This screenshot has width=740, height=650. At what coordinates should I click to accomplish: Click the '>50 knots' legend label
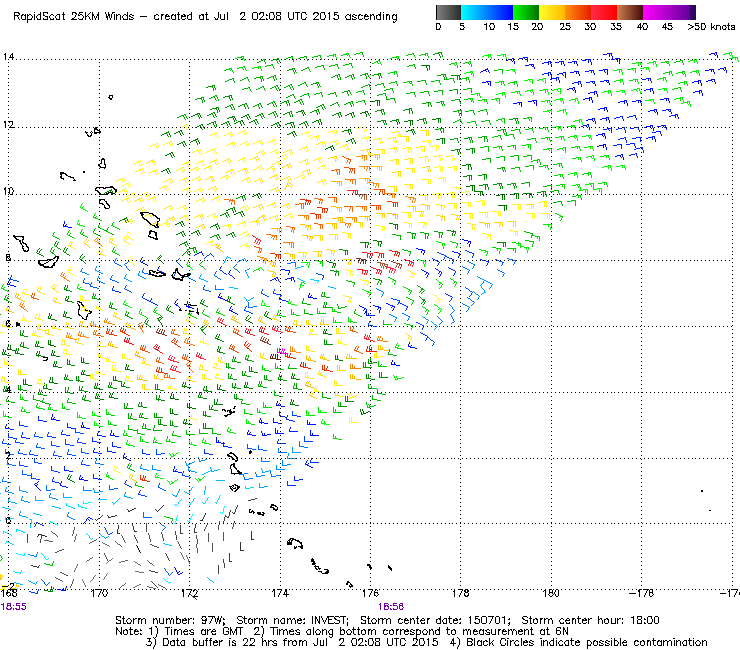[711, 27]
